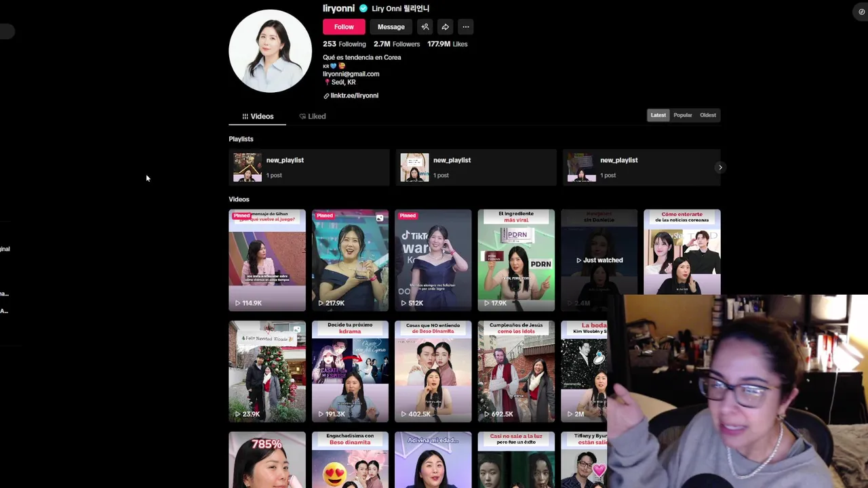Open the pinned video with 114.9K views

267,260
